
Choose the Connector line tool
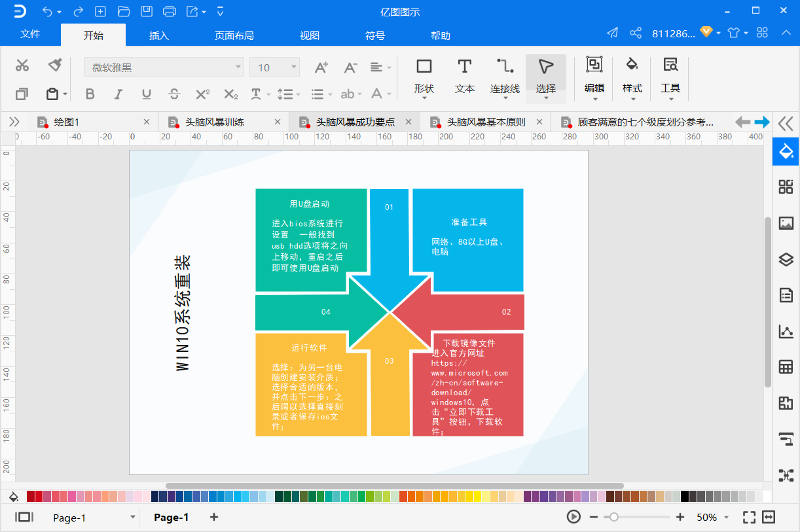pos(505,75)
